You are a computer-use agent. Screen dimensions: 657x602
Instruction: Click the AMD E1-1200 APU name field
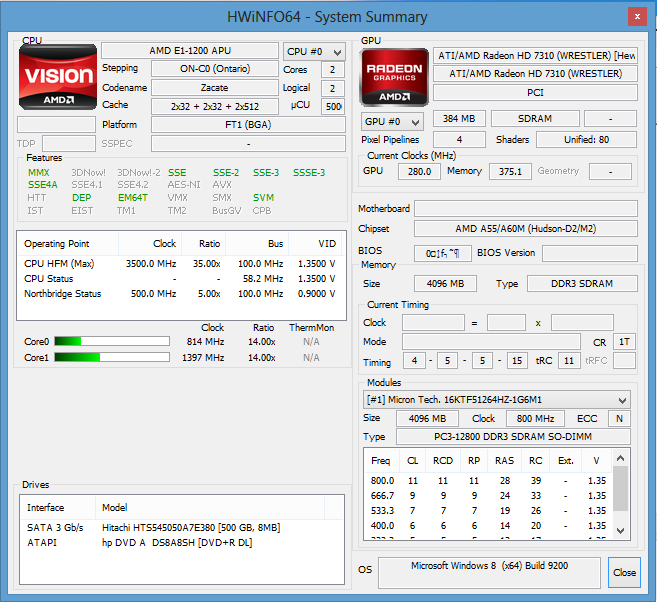pyautogui.click(x=189, y=51)
